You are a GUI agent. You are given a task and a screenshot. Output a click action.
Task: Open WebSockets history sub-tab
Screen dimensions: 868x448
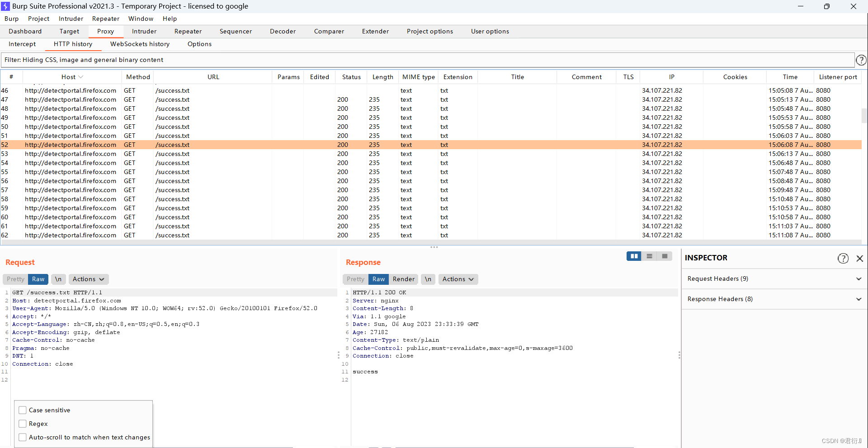tap(140, 44)
